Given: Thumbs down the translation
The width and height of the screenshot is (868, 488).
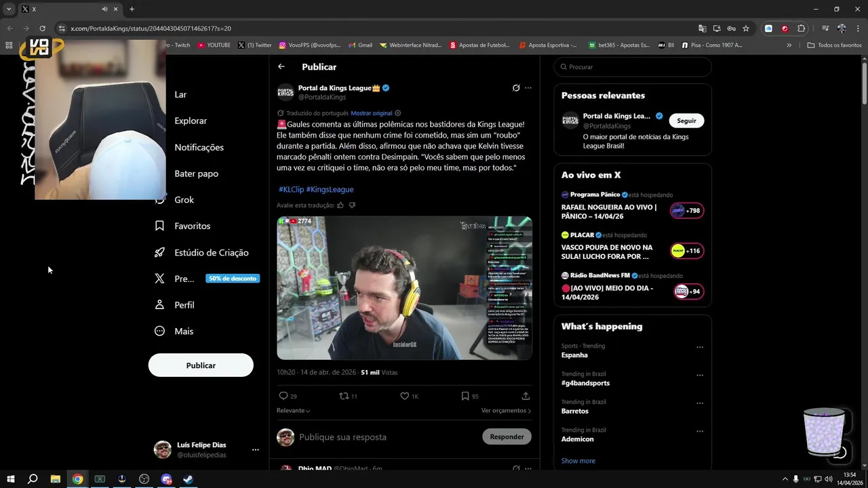Looking at the screenshot, I should click(352, 205).
